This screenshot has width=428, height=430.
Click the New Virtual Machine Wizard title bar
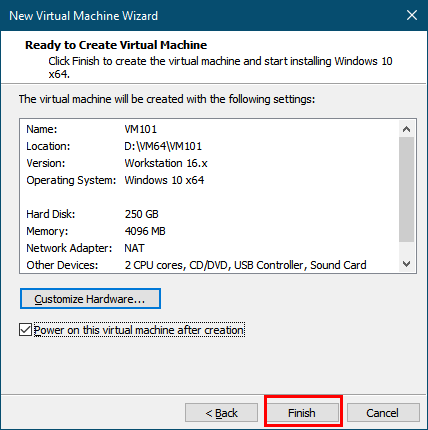[200, 15]
